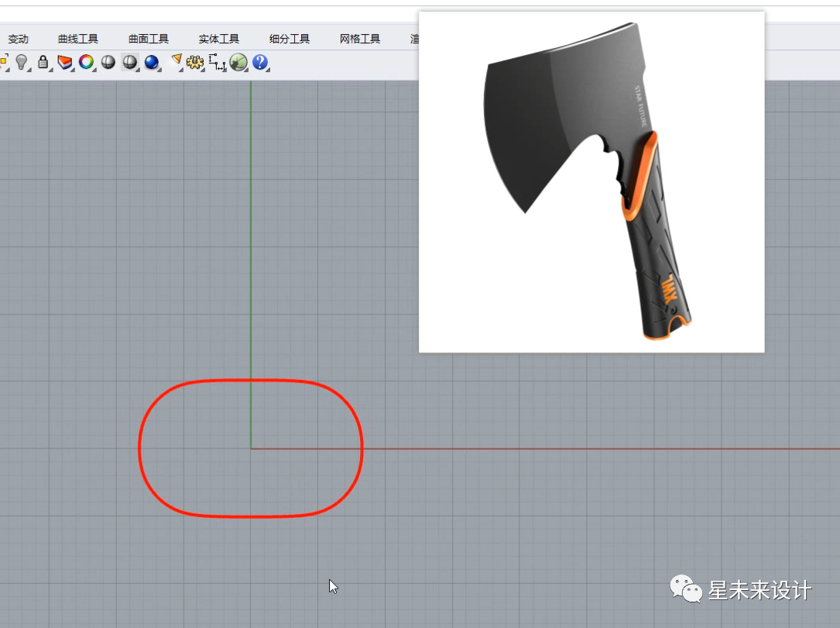Click the color wheel object properties icon
The height and width of the screenshot is (628, 840).
pyautogui.click(x=86, y=62)
